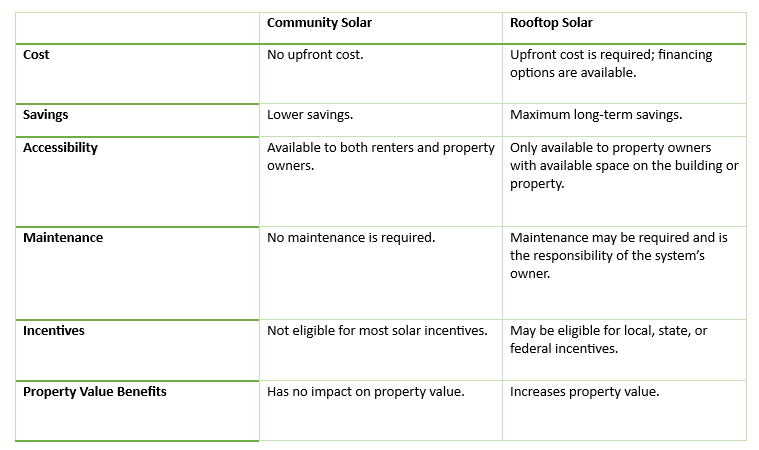This screenshot has width=759, height=450.
Task: Select the "Increases property value." cell
Action: (x=584, y=391)
